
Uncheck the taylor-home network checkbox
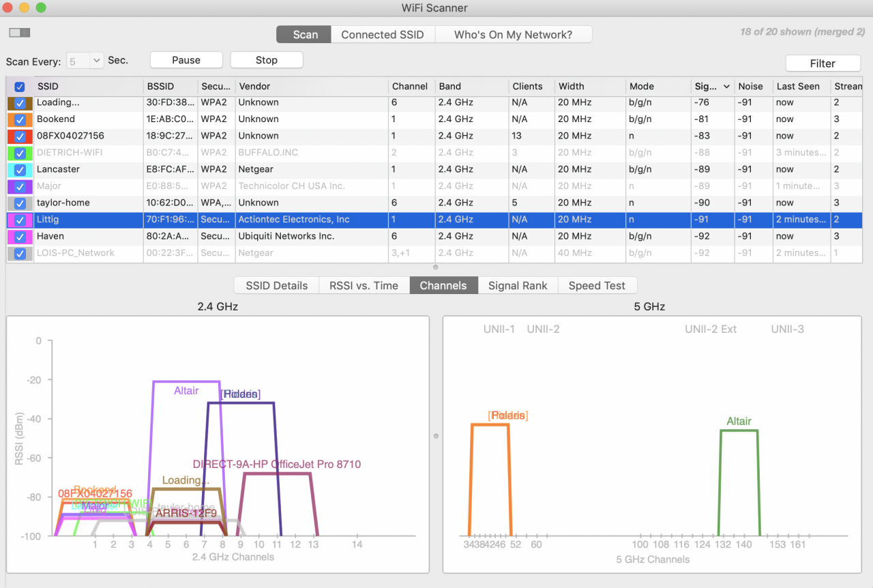pos(20,203)
